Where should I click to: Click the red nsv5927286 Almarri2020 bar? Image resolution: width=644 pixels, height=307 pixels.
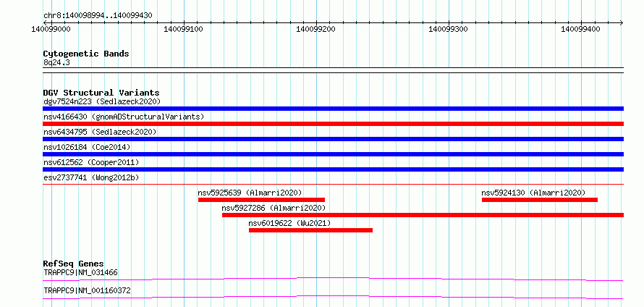point(423,215)
